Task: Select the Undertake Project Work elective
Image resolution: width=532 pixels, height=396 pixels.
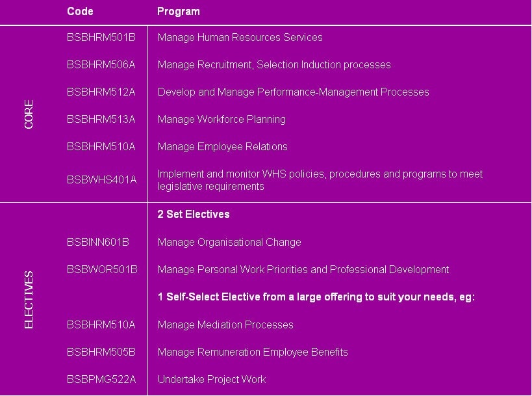Action: pos(212,380)
